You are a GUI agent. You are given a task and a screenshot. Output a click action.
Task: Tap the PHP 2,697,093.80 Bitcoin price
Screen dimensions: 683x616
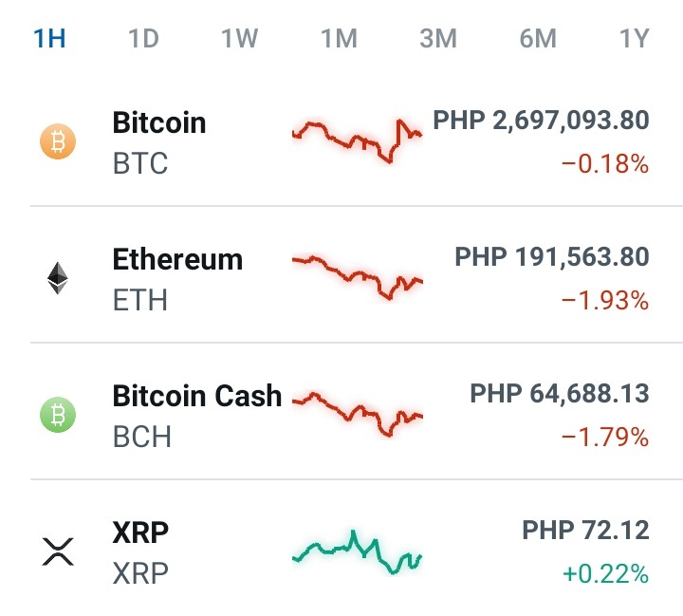(541, 121)
